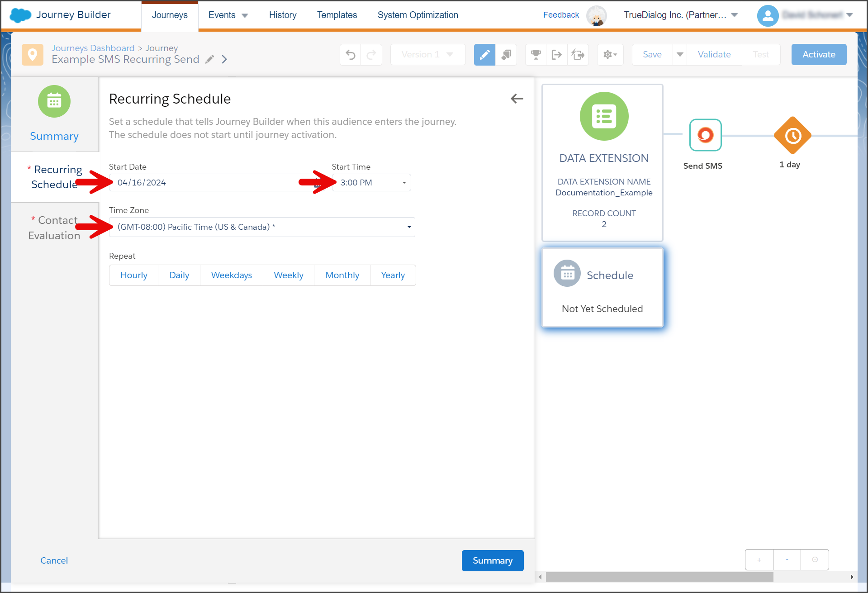Viewport: 868px width, 593px height.
Task: Open the Start Time dropdown
Action: pyautogui.click(x=371, y=183)
